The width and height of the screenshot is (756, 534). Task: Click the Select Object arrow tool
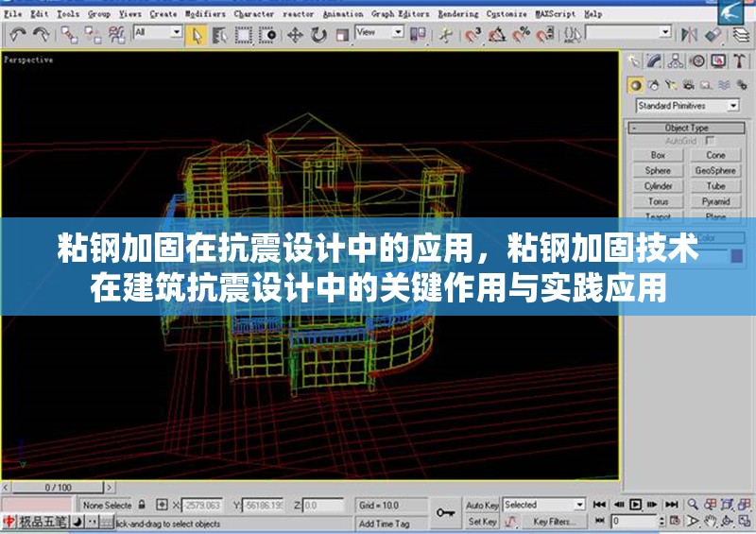tap(197, 34)
